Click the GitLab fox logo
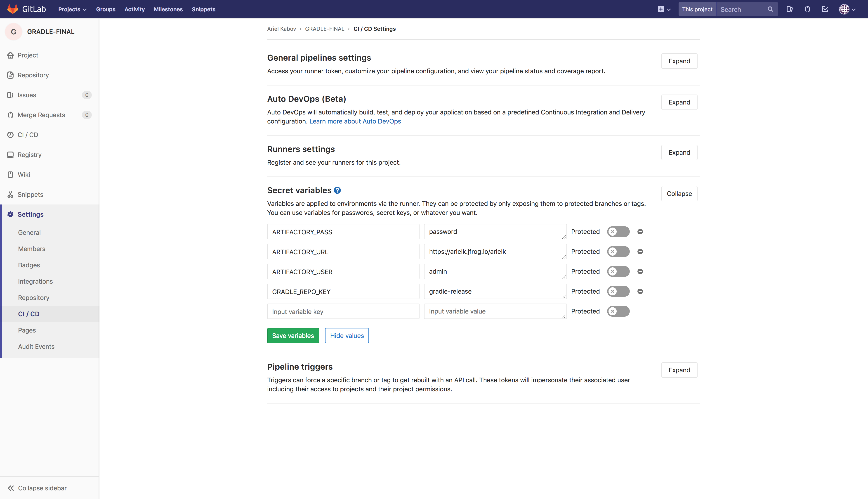 13,9
